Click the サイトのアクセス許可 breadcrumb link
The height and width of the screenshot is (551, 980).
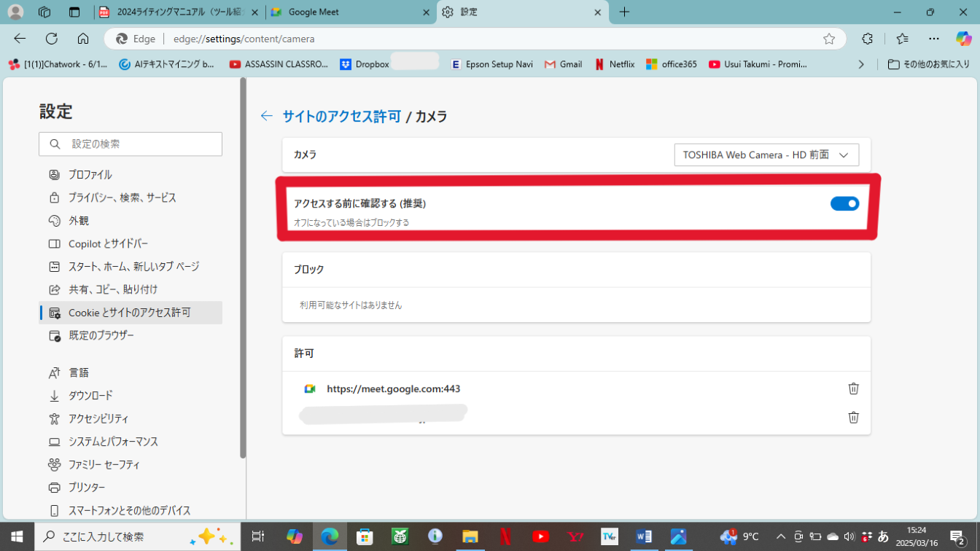pos(341,116)
